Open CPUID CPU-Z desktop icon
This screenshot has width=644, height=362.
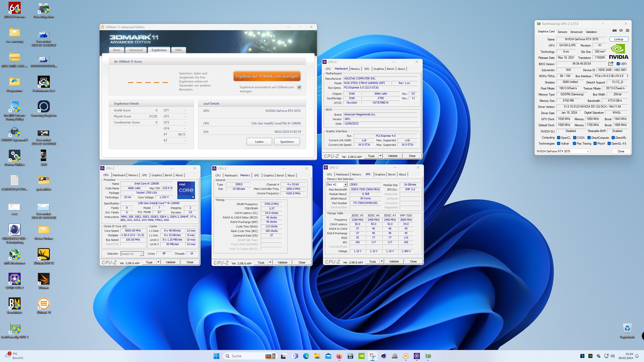tap(15, 281)
